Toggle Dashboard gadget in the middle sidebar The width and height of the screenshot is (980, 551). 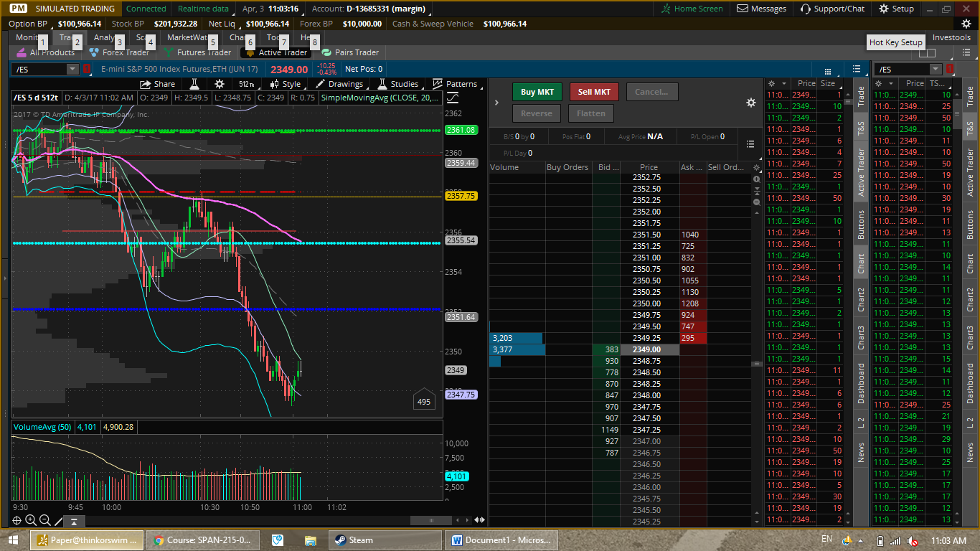(861, 383)
